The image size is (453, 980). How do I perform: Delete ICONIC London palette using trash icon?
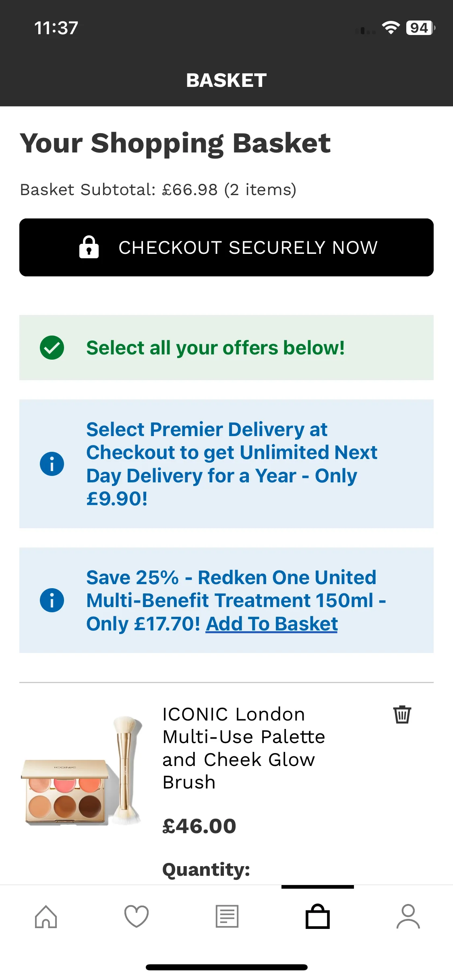pyautogui.click(x=402, y=714)
